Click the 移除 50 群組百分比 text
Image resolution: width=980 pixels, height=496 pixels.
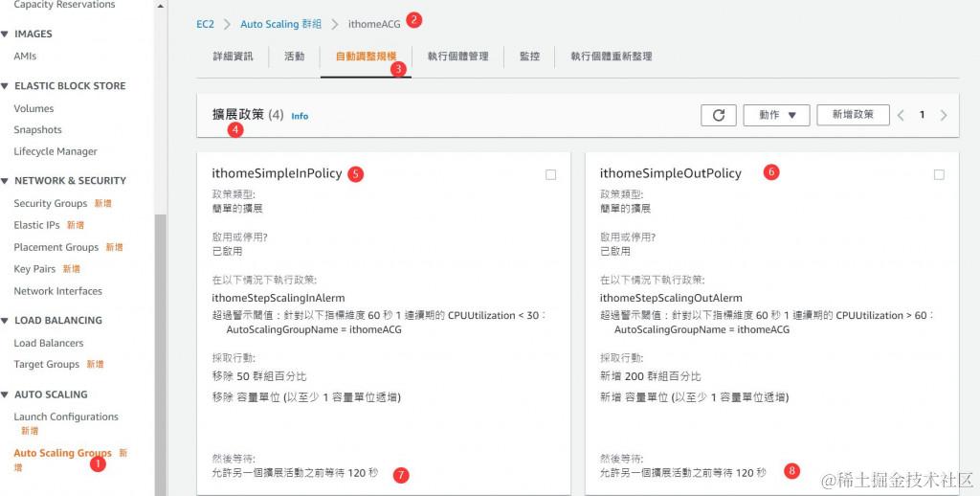[259, 376]
